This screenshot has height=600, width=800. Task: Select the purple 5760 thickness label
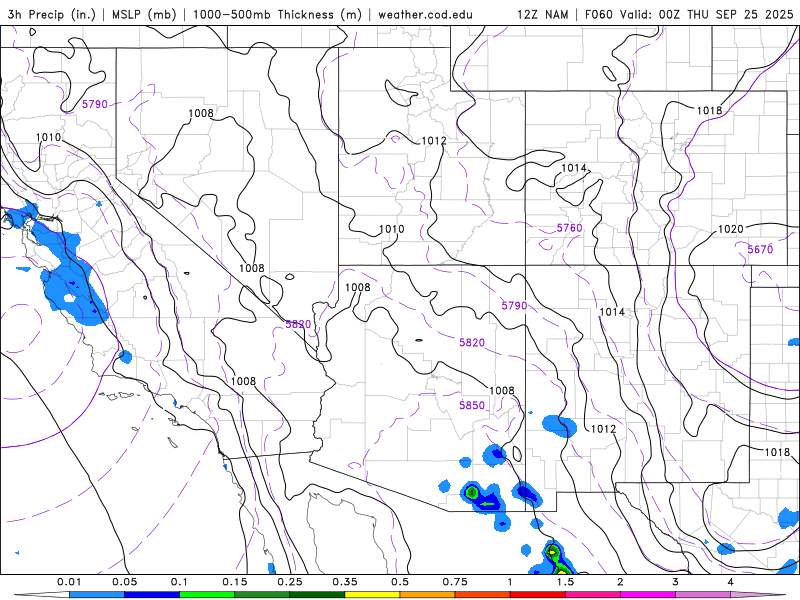(x=569, y=228)
